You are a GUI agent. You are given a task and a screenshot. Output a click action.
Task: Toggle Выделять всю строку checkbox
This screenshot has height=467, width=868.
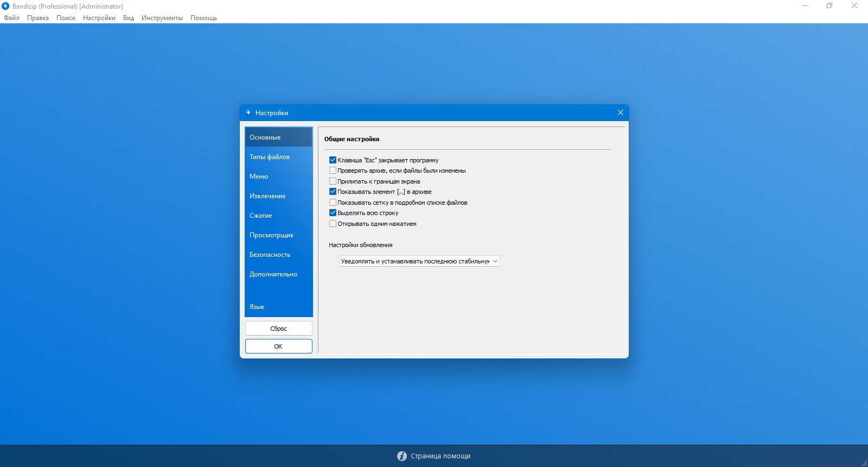pyautogui.click(x=333, y=213)
